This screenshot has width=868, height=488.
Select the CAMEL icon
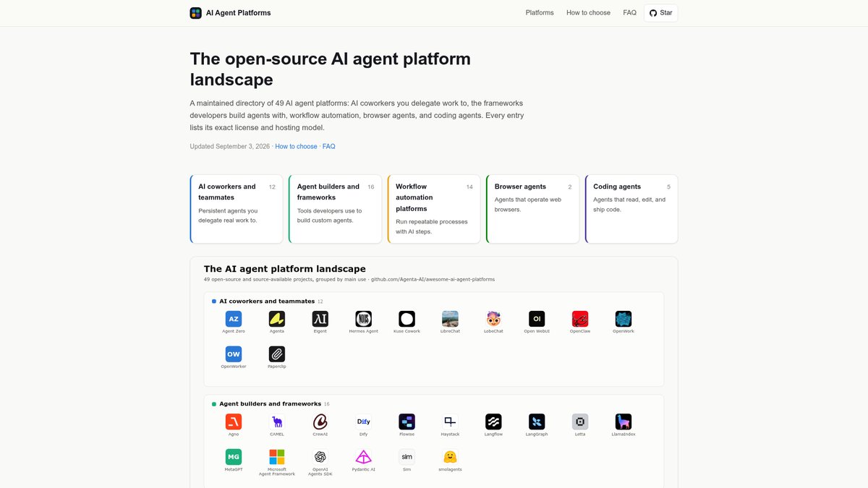point(277,421)
